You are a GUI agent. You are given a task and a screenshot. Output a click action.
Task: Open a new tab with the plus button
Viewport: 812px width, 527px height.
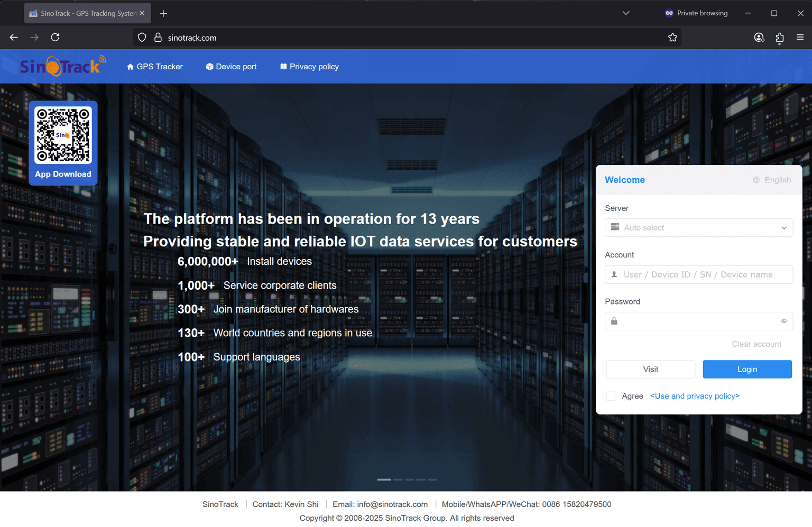point(163,13)
